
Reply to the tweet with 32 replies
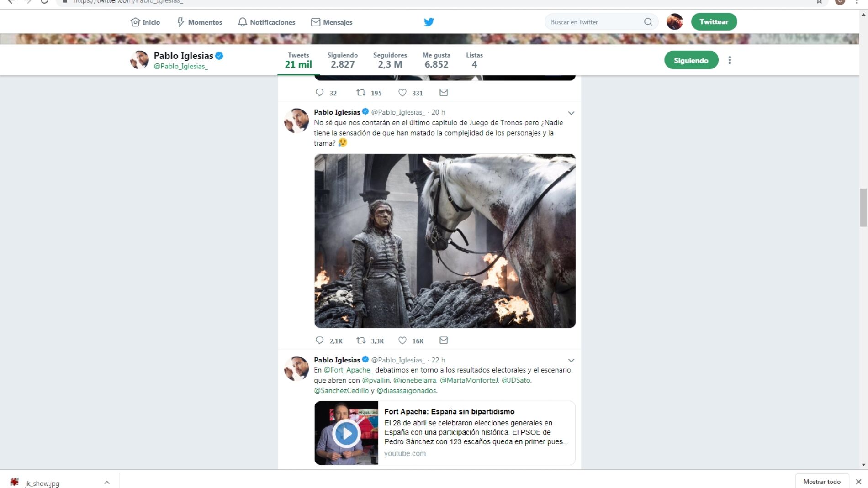pos(319,93)
